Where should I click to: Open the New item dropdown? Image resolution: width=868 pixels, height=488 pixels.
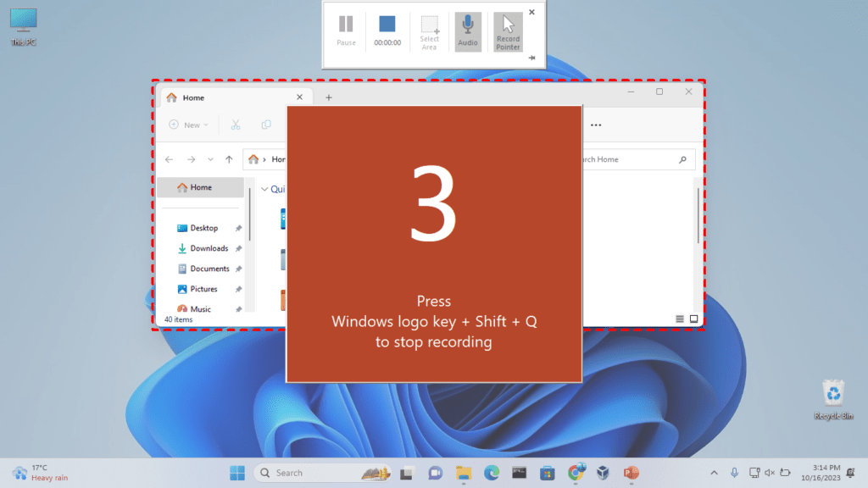click(x=188, y=125)
